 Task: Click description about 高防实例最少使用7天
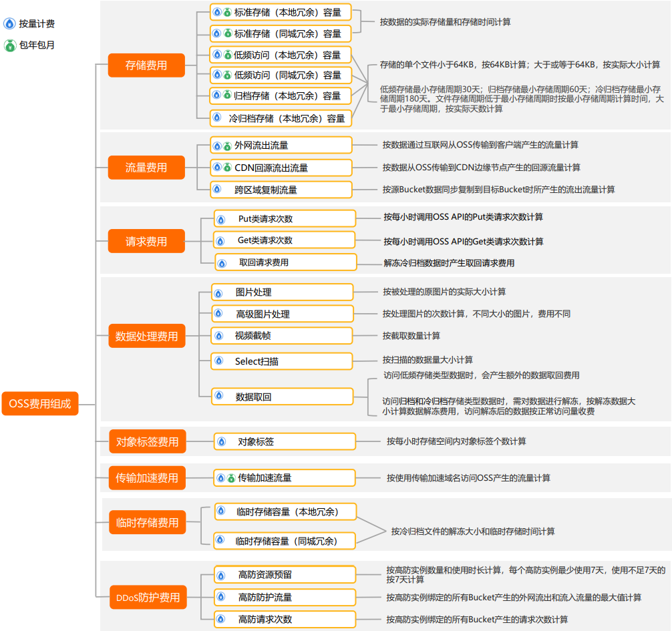526,575
